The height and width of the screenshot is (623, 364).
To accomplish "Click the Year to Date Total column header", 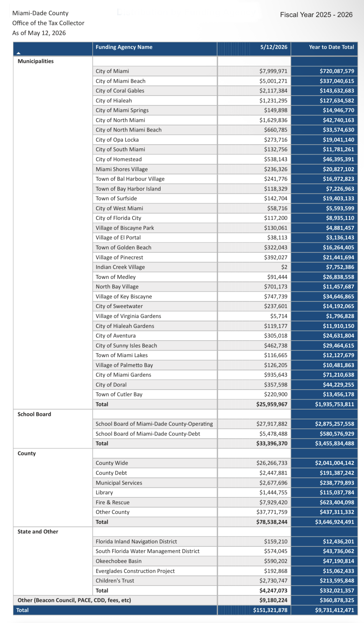I will click(332, 47).
